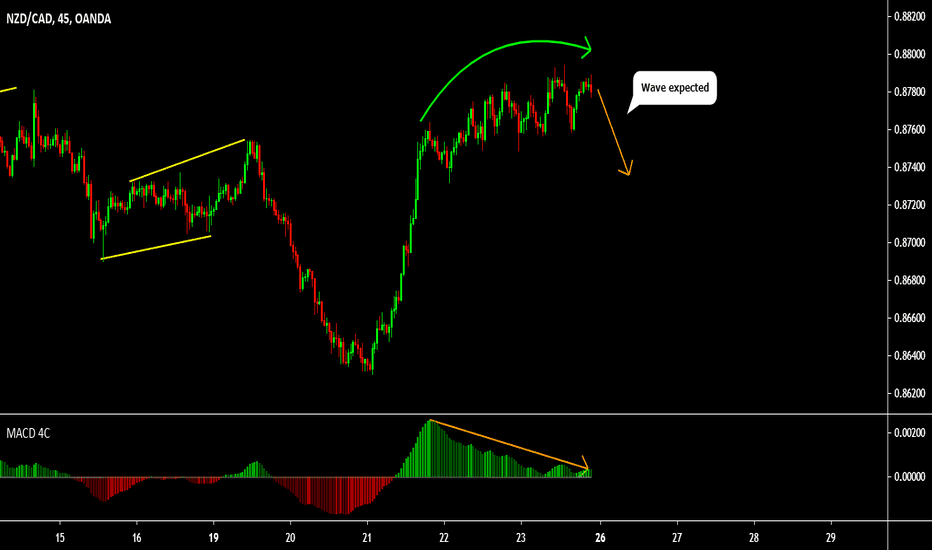Click price label 0.86600 on the price axis
The image size is (932, 550).
pyautogui.click(x=909, y=318)
